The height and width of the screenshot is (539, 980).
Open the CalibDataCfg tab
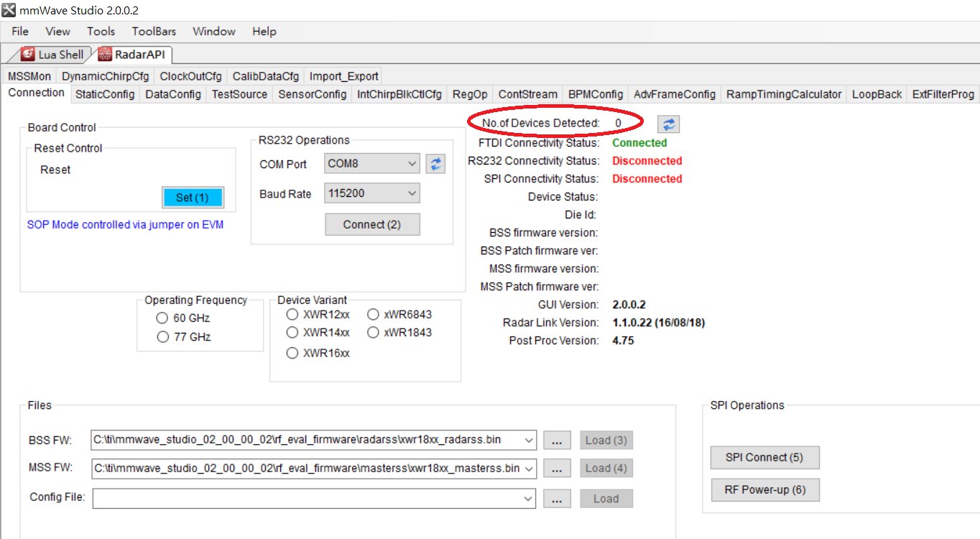[266, 76]
